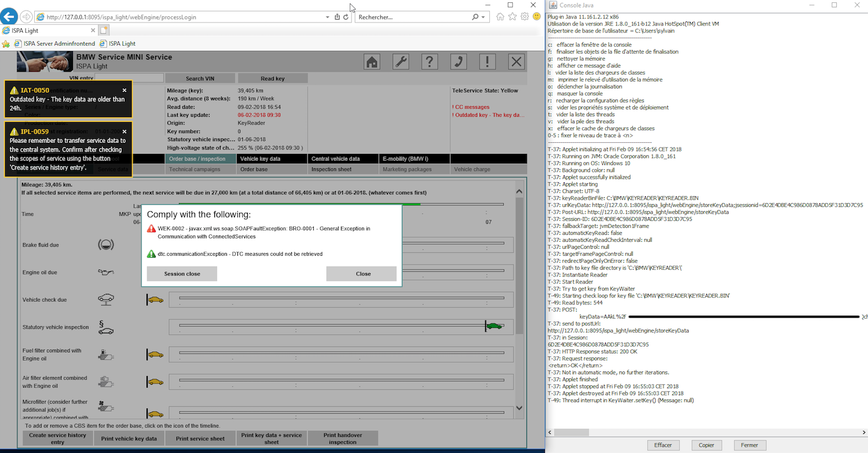Click the Read key button
This screenshot has width=868, height=453.
272,78
